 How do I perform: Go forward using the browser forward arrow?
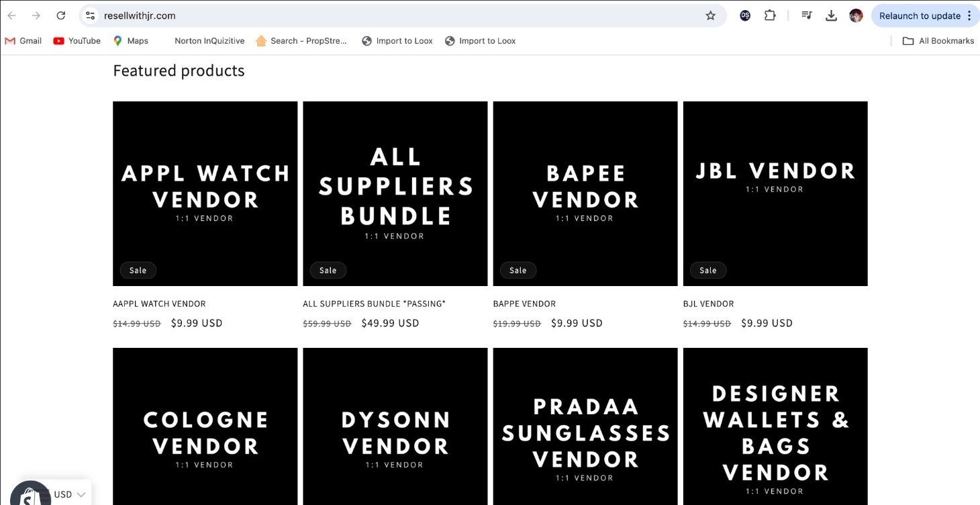pos(36,15)
